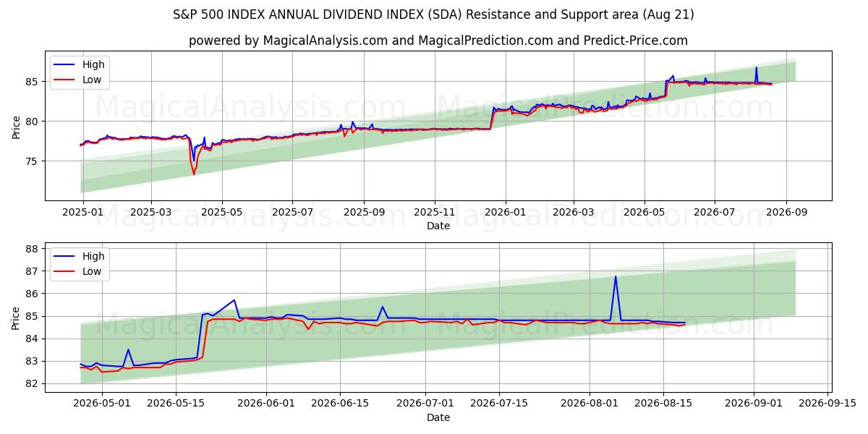Viewport: 868px width, 434px height.
Task: Click the High line's spike peak near 87 in lower chart
Action: [x=616, y=277]
